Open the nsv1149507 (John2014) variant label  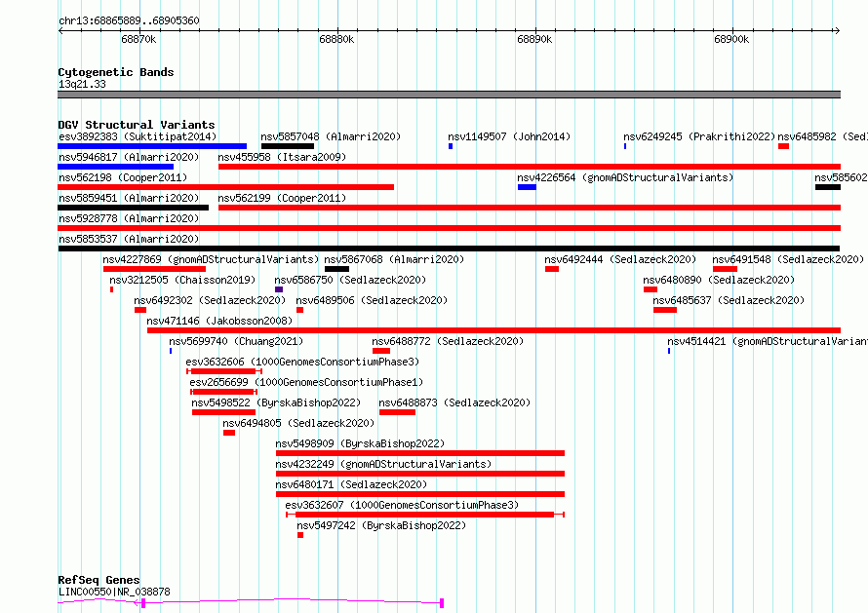[509, 136]
